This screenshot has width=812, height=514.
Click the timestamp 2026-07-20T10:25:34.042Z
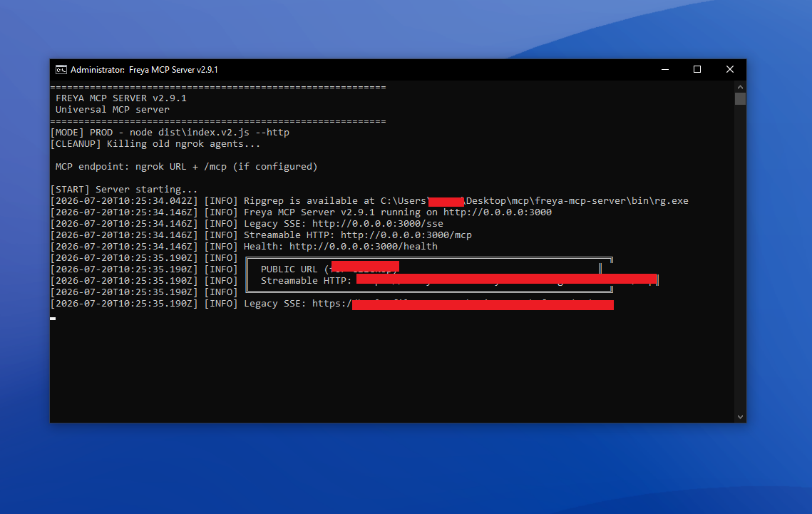[x=124, y=200]
